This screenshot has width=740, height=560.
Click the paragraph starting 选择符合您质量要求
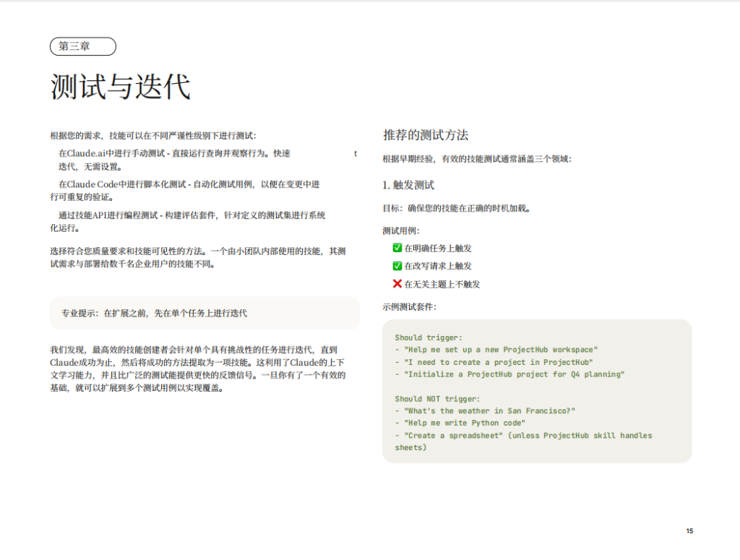point(198,257)
